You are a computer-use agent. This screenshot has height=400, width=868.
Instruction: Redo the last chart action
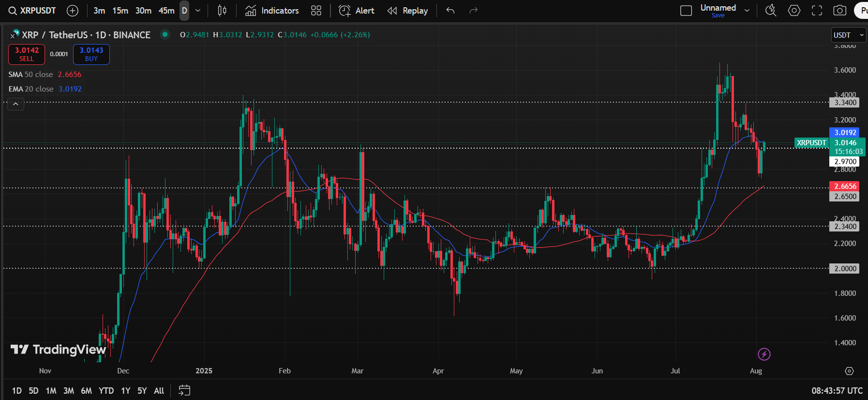[x=474, y=11]
